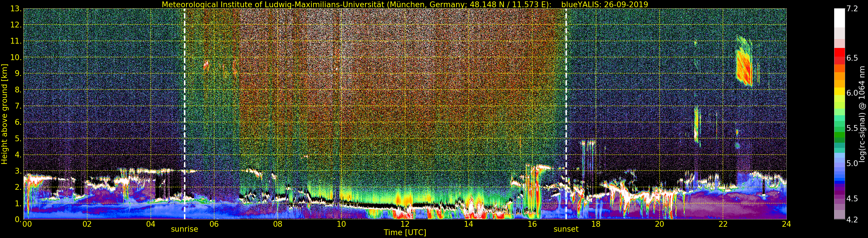This screenshot has height=238, width=868.
Task: Click time axis tick label '08'
Action: click(x=278, y=224)
